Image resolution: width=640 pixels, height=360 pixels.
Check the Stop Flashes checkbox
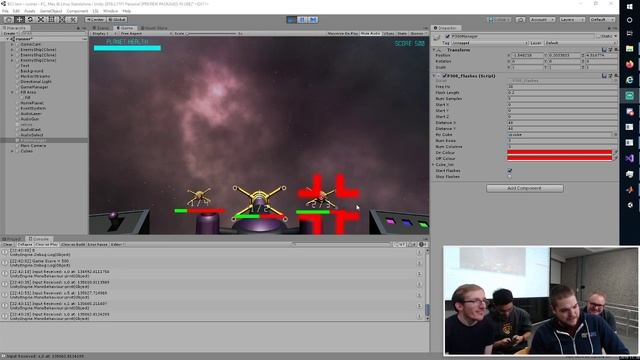tap(510, 177)
